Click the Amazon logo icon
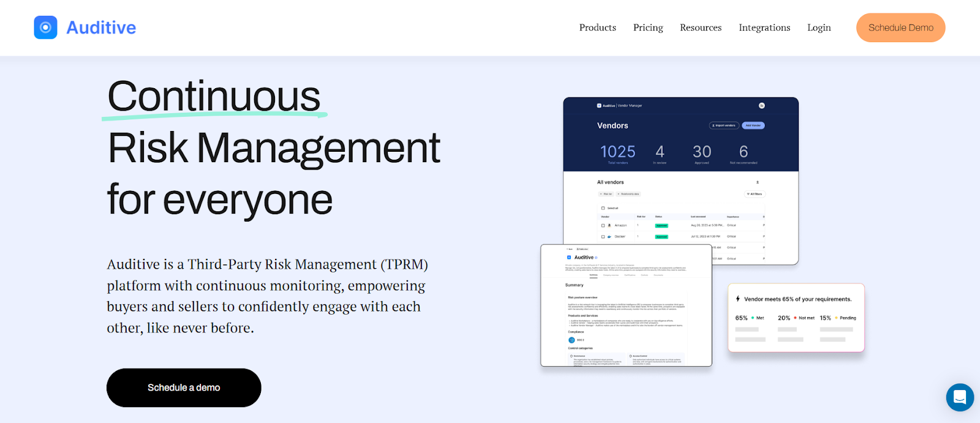The width and height of the screenshot is (980, 423). point(609,225)
